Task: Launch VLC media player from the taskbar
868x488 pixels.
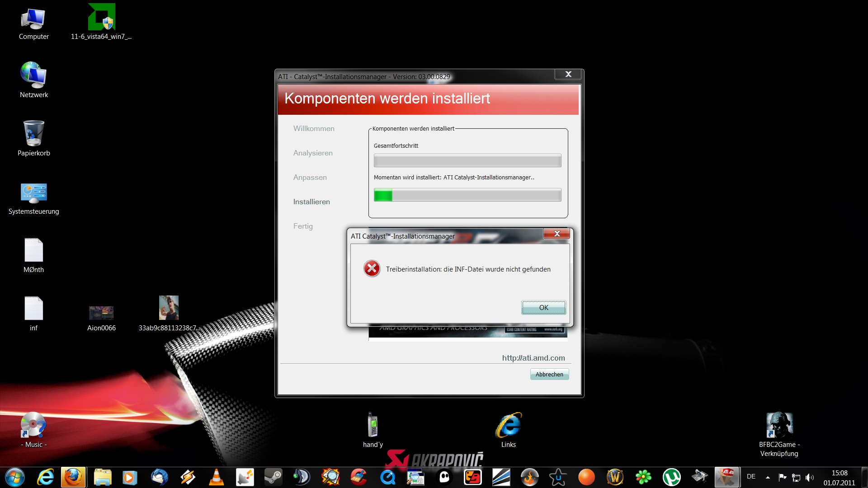Action: click(x=216, y=477)
